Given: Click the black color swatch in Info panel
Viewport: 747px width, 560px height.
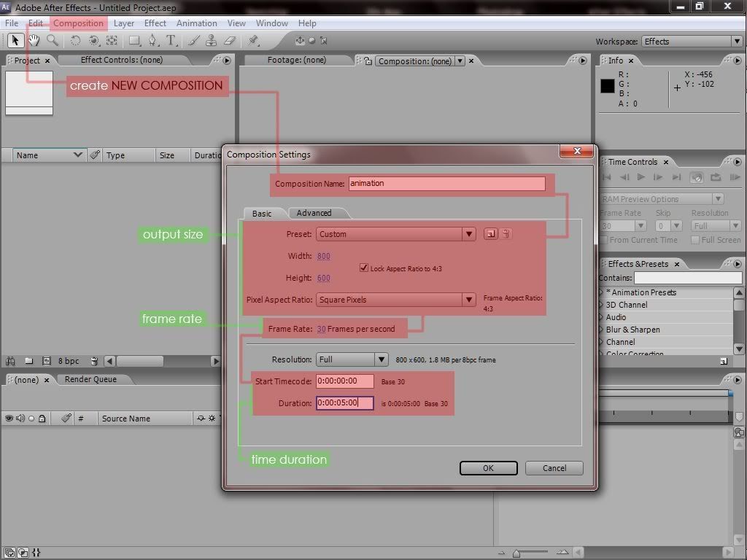Looking at the screenshot, I should (608, 86).
